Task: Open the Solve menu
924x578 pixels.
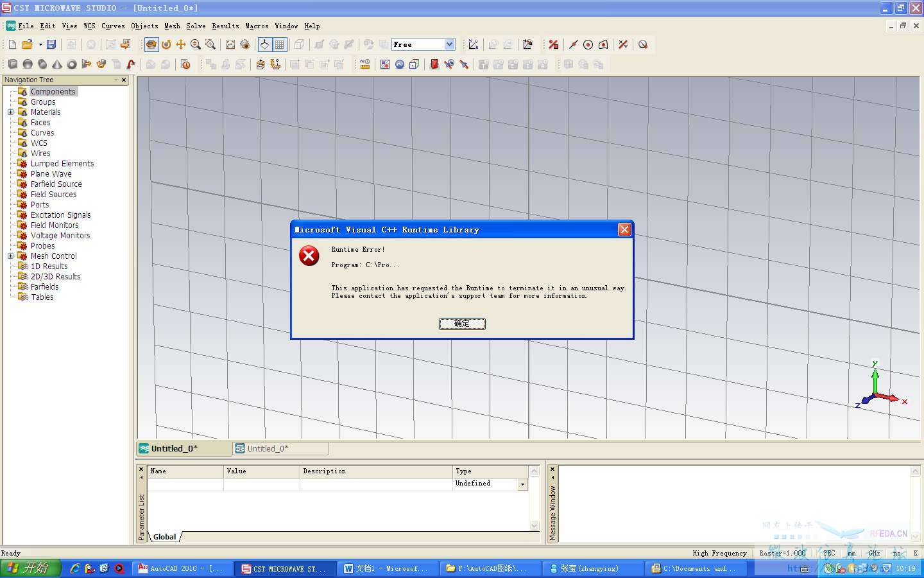Action: coord(196,26)
